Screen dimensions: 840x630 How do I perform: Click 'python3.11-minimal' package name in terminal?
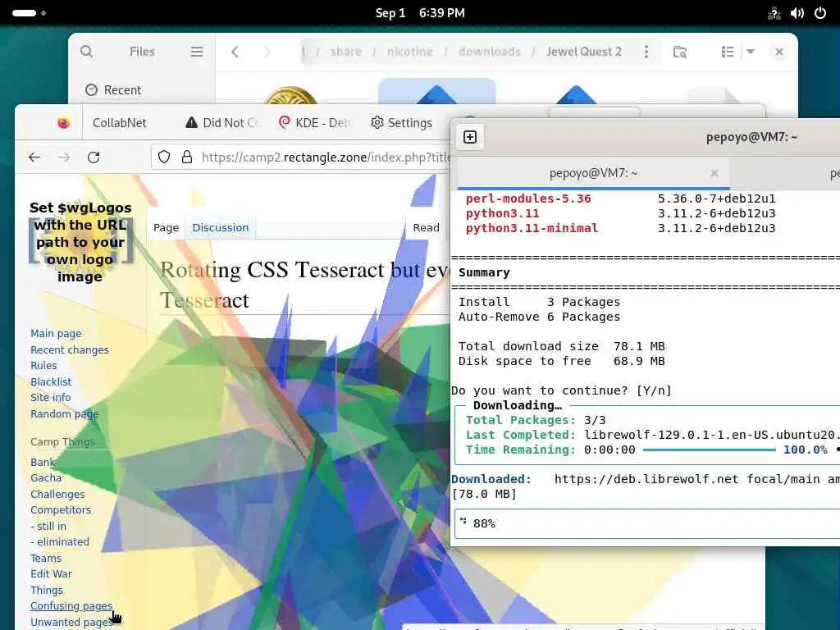(532, 228)
